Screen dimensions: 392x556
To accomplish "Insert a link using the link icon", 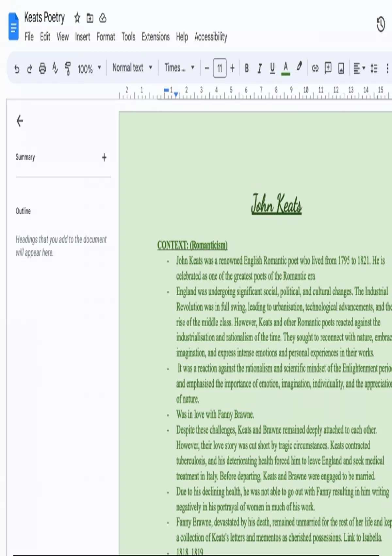I will click(315, 68).
